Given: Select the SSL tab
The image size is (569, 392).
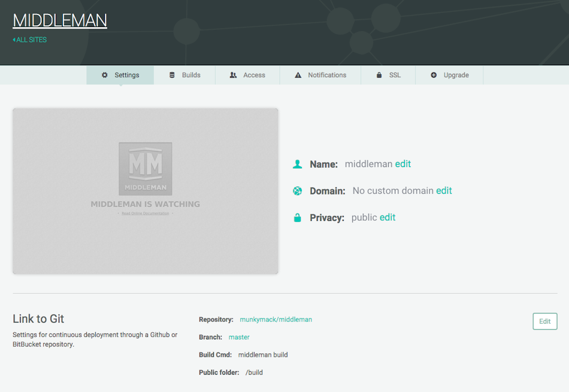Looking at the screenshot, I should point(388,75).
